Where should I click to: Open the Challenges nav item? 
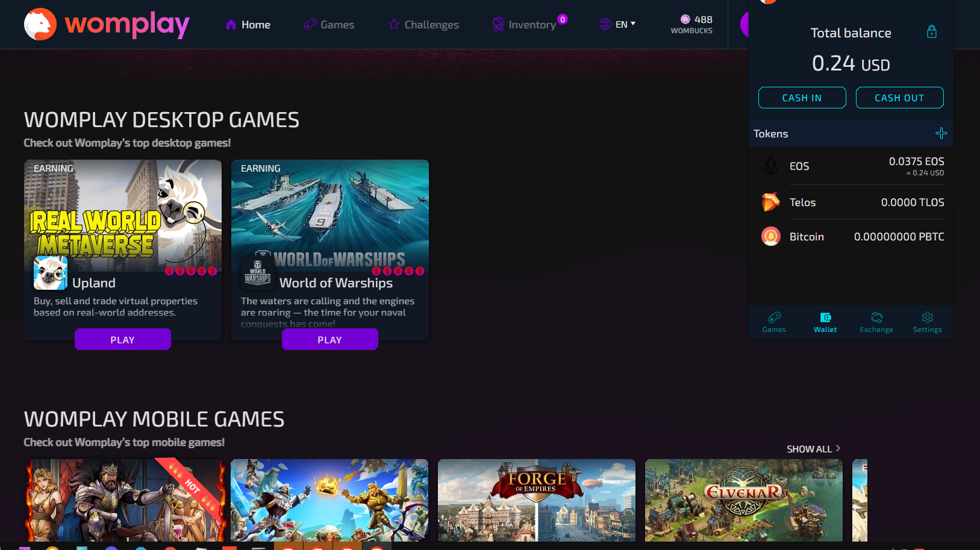pyautogui.click(x=423, y=25)
